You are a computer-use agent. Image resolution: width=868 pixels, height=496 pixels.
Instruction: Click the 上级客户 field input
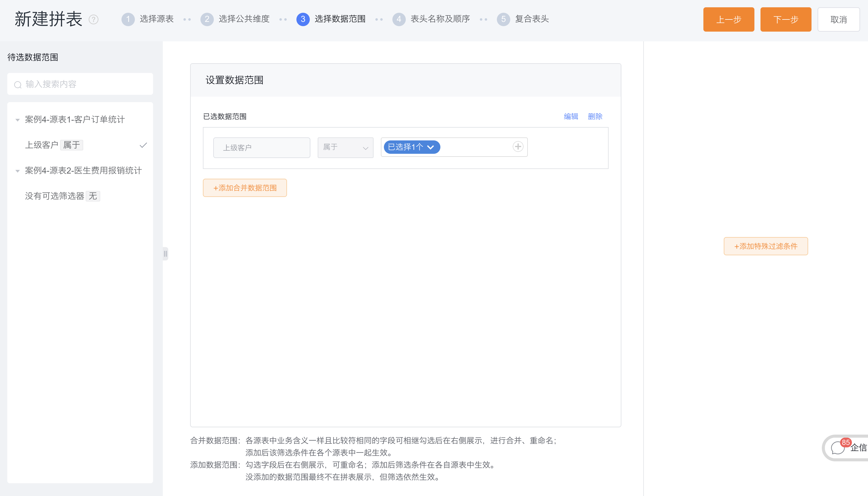pos(262,147)
